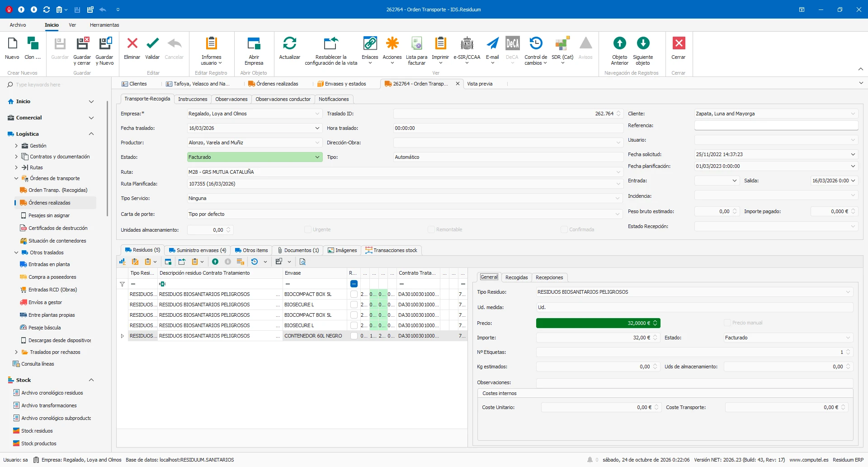Click the Nuevo document icon

[12, 43]
